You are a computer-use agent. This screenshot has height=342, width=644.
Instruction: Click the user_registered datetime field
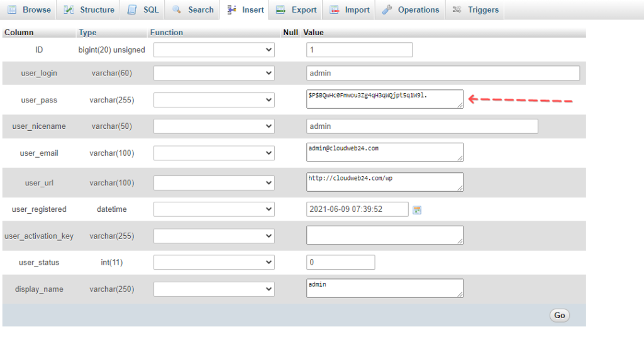click(357, 209)
